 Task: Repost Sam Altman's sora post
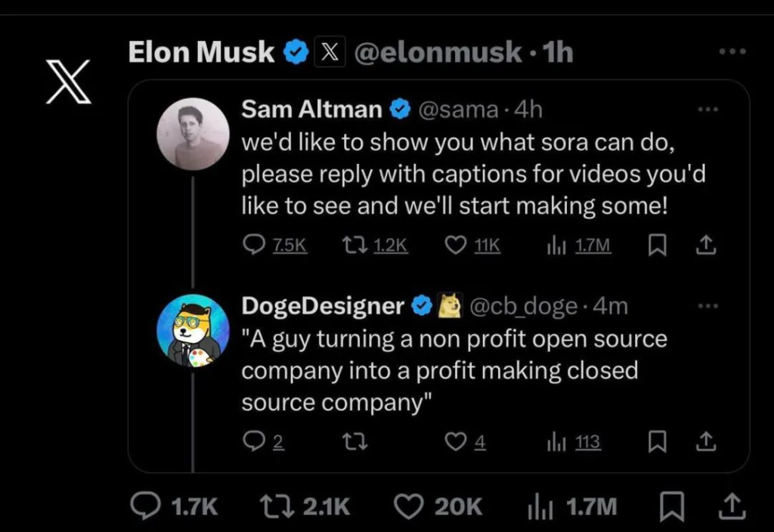[352, 246]
